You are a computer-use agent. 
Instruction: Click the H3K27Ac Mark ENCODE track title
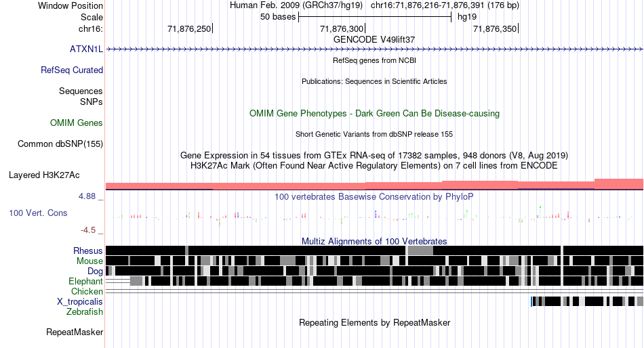[374, 166]
